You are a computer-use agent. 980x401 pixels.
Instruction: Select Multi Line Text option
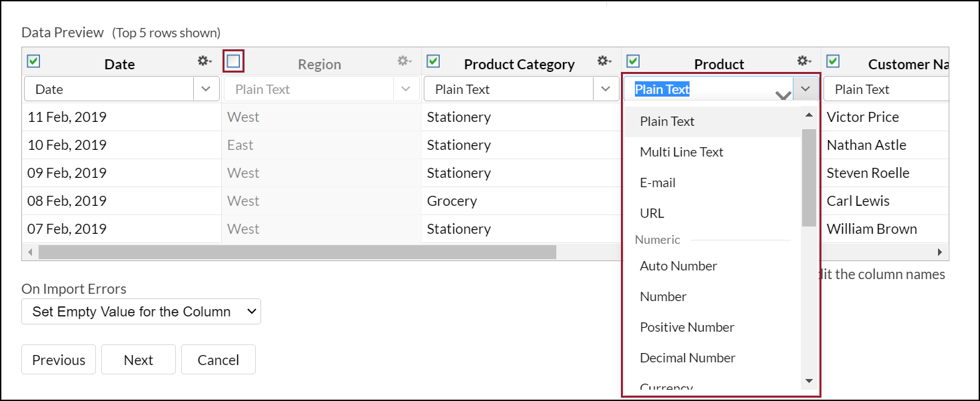pos(682,152)
